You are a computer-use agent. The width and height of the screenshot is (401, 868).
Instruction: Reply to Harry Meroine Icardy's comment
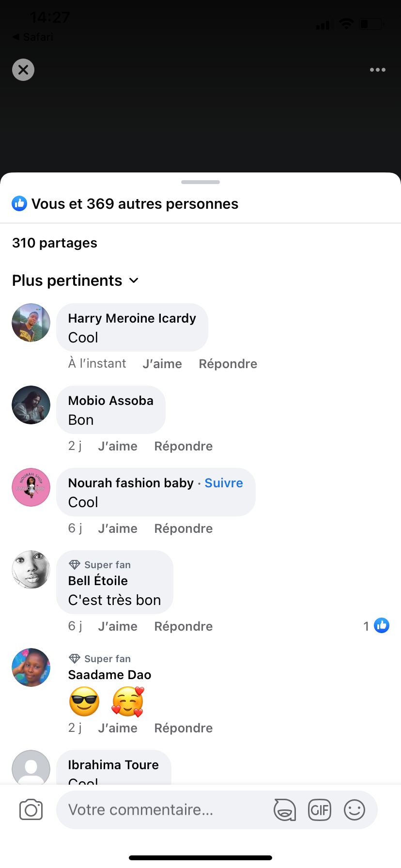(x=228, y=364)
